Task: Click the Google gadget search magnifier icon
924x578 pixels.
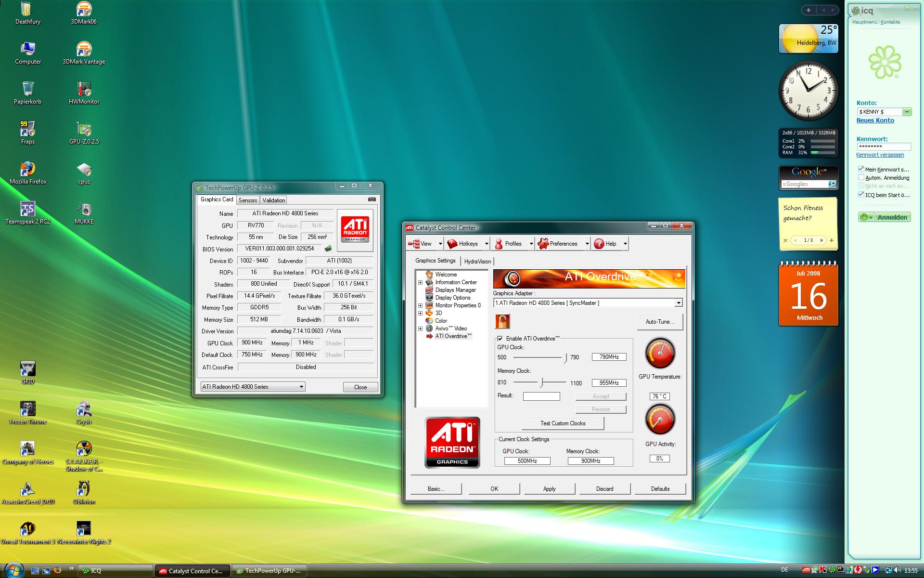Action: coord(832,184)
